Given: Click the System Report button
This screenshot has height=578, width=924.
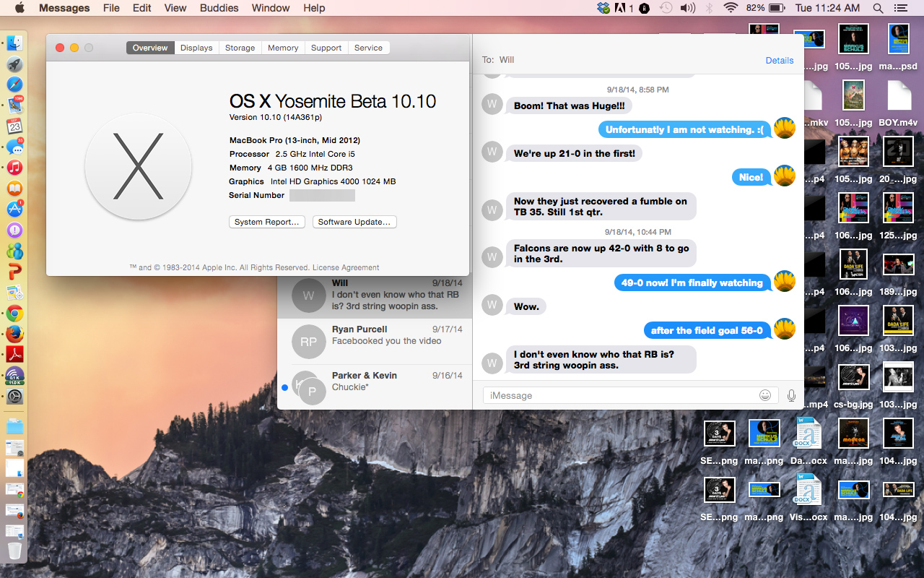Looking at the screenshot, I should coord(267,222).
